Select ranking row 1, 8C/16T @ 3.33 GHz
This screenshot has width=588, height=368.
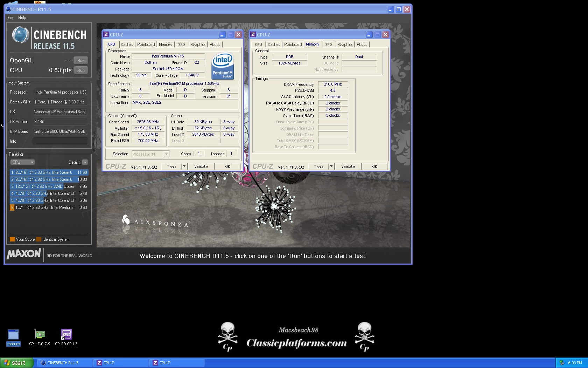pos(49,172)
